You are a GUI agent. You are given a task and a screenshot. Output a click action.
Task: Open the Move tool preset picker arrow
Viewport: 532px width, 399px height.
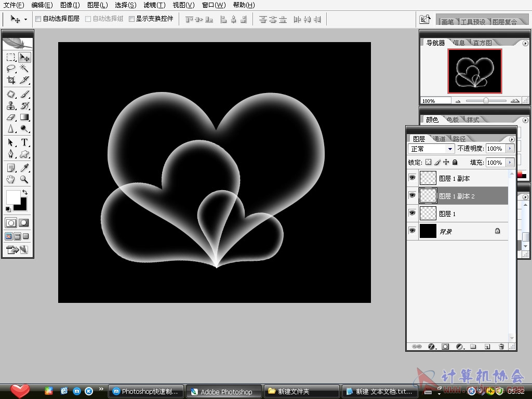click(x=25, y=19)
